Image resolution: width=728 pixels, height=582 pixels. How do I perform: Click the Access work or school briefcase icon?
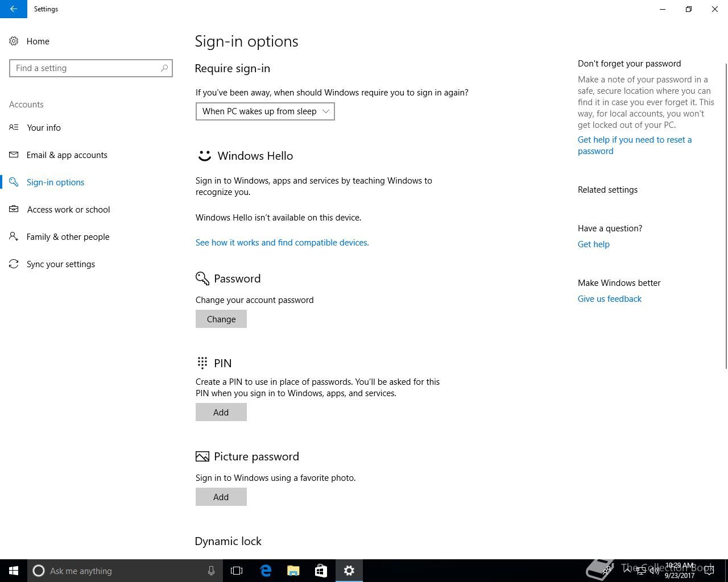pyautogui.click(x=14, y=209)
